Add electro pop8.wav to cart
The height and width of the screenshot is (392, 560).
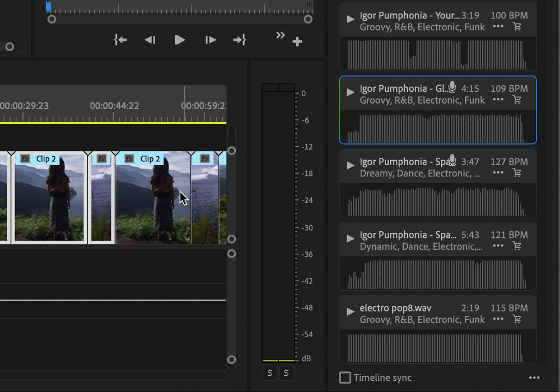point(517,319)
